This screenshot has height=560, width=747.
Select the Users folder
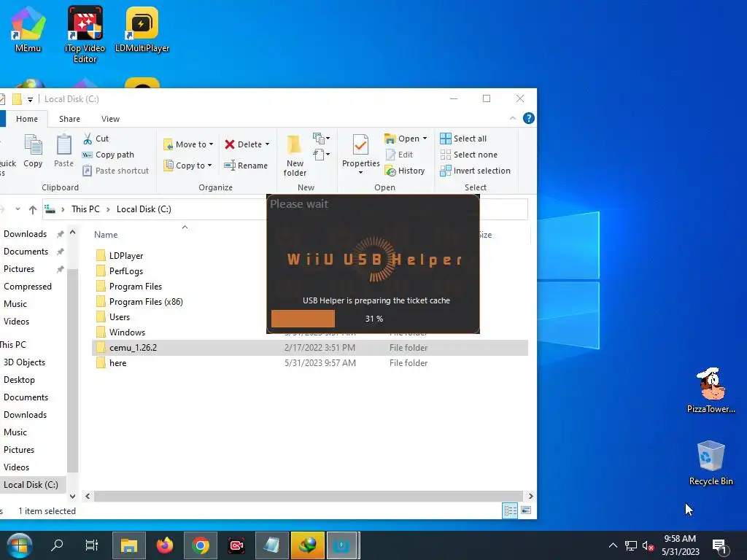(x=119, y=316)
